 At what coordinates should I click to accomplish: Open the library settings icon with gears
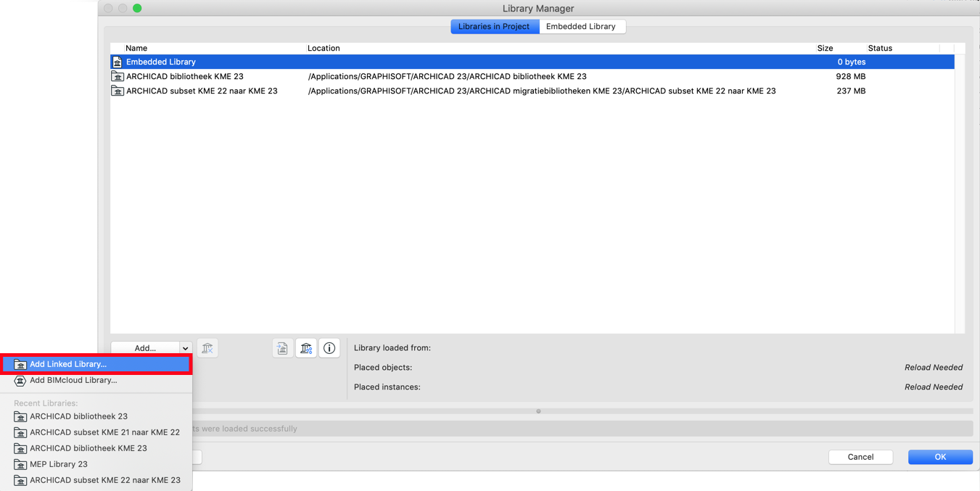click(306, 348)
